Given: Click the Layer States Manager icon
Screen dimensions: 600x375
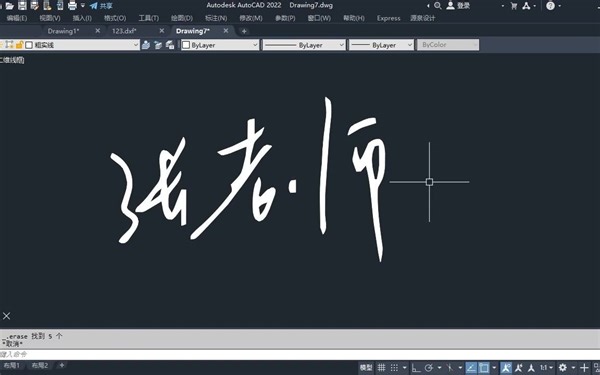Looking at the screenshot, I should [x=170, y=45].
